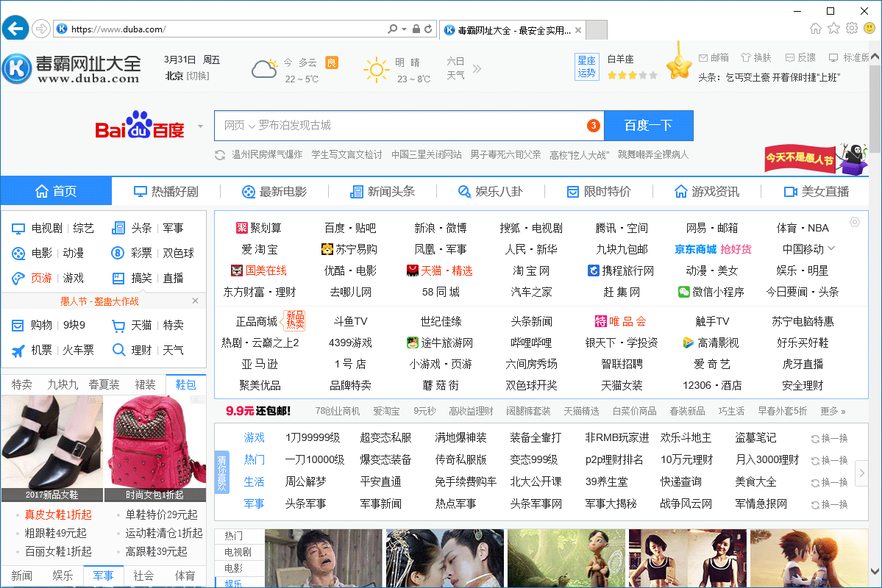Click the browser forward arrow button

click(x=41, y=29)
